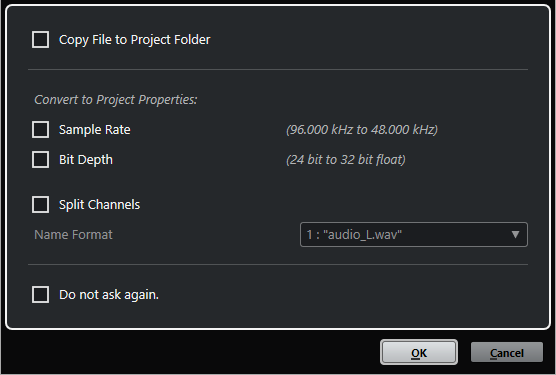556x375 pixels.
Task: Click the "Bit Depth" label text
Action: 86,160
